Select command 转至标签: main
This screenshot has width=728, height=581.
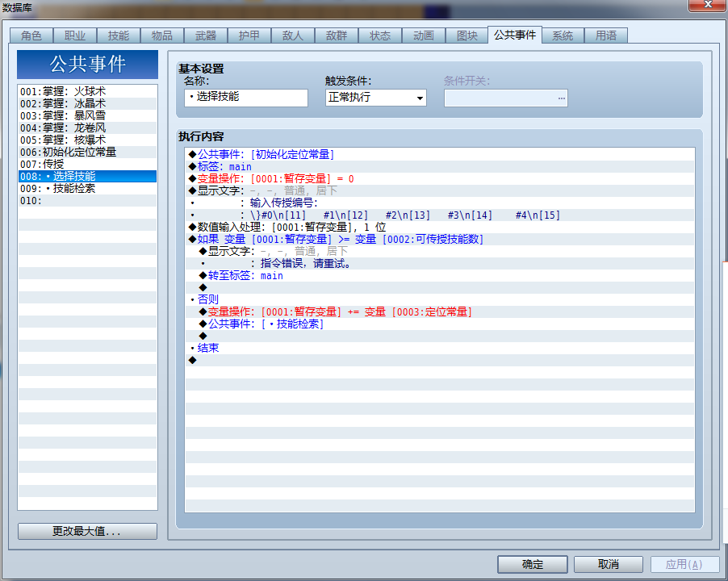click(x=440, y=276)
